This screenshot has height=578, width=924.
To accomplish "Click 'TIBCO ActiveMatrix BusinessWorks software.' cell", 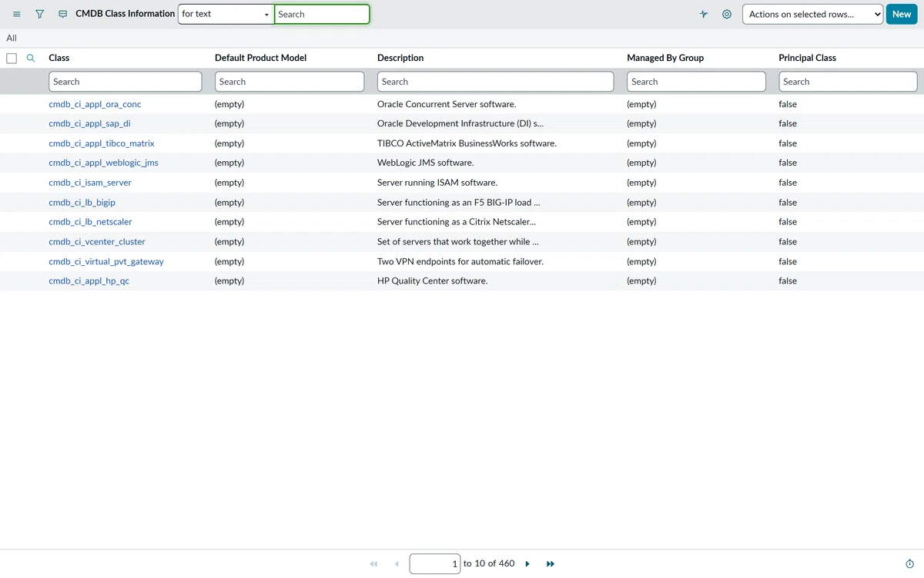I will point(467,143).
